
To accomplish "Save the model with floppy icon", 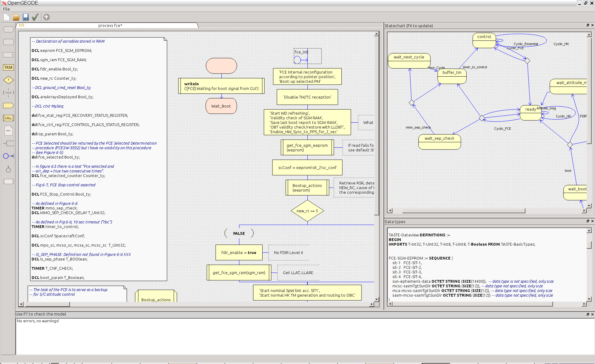I will click(26, 17).
